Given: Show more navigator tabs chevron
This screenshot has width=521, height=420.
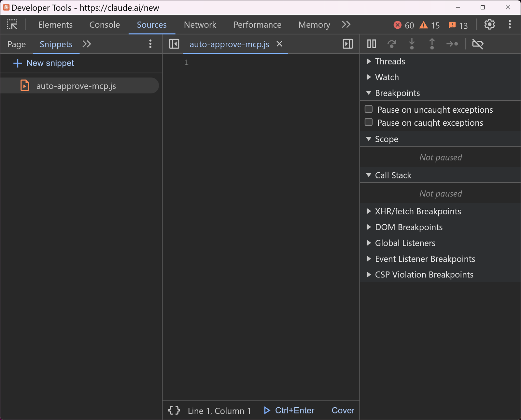Looking at the screenshot, I should coord(87,44).
